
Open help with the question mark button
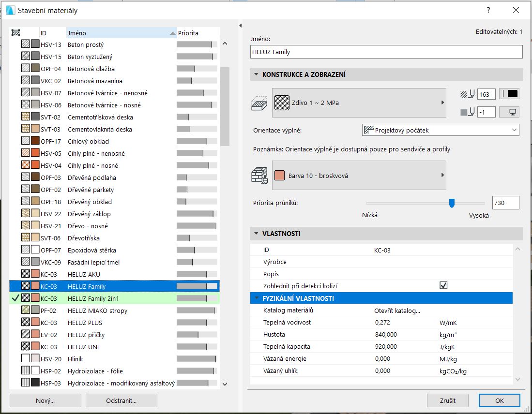click(x=488, y=10)
